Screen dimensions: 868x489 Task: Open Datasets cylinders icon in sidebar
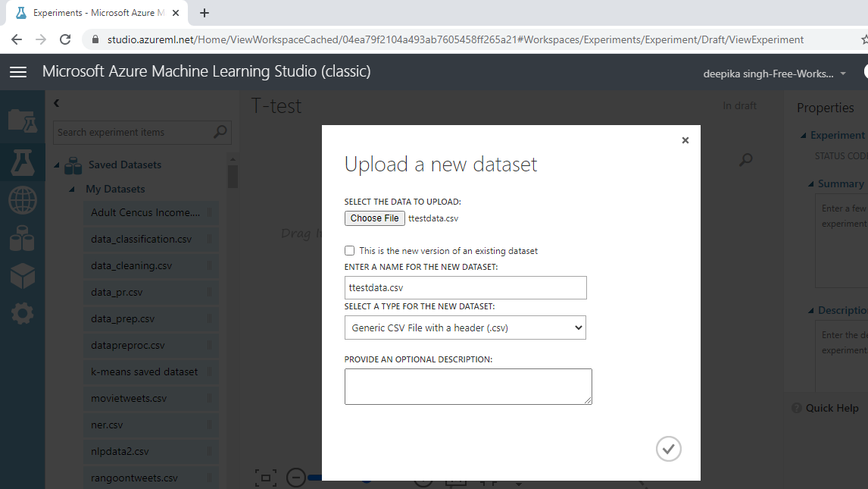click(x=23, y=238)
